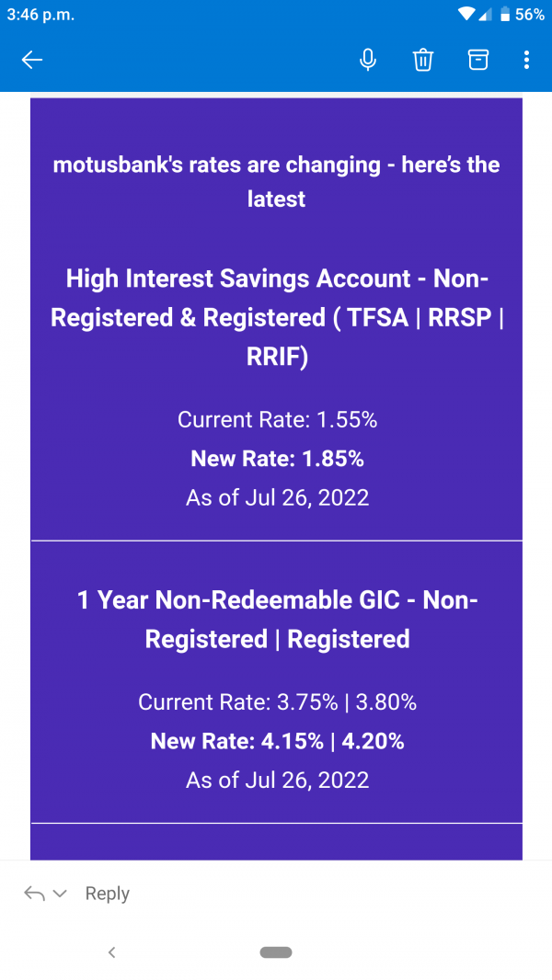The width and height of the screenshot is (552, 980).
Task: Tap the Wi-Fi status icon
Action: (468, 15)
